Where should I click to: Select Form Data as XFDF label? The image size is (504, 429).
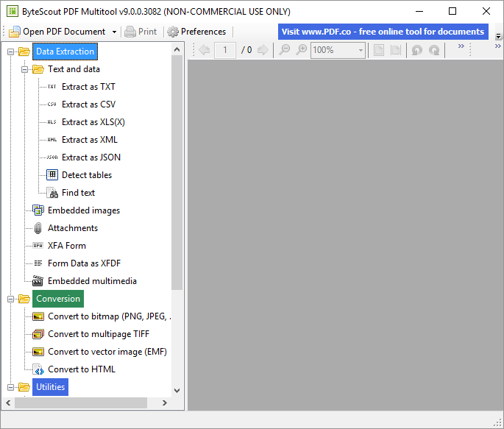84,263
